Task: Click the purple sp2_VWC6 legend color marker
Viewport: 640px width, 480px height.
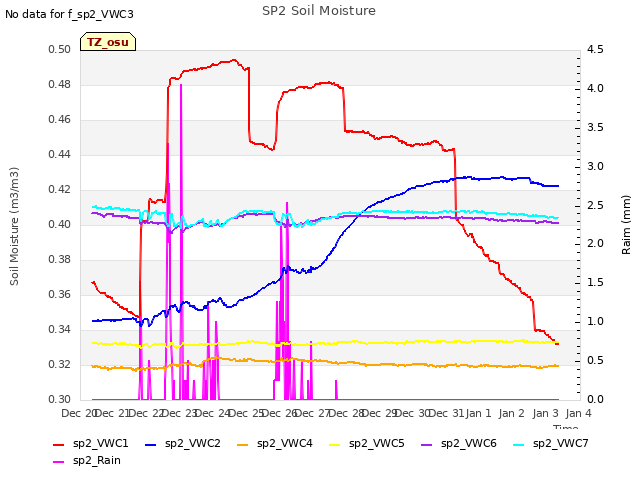Action: [x=427, y=444]
